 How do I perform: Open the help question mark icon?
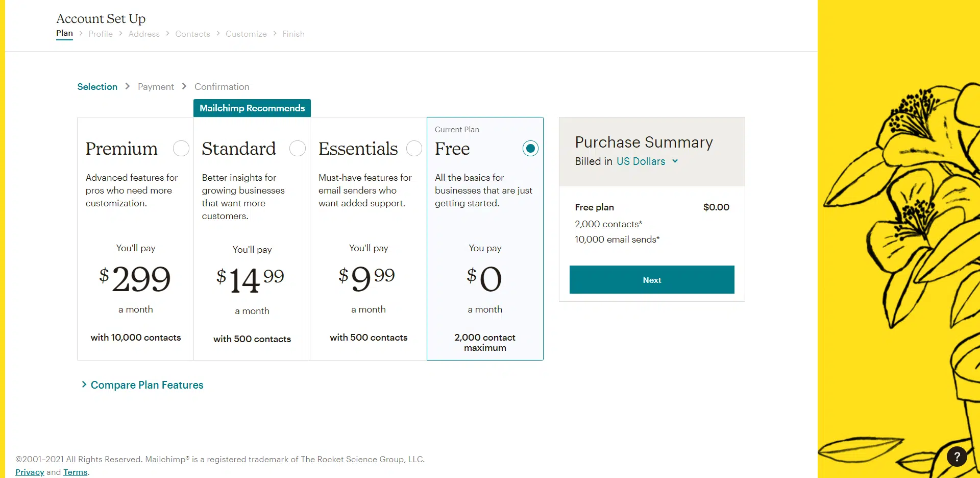(957, 456)
